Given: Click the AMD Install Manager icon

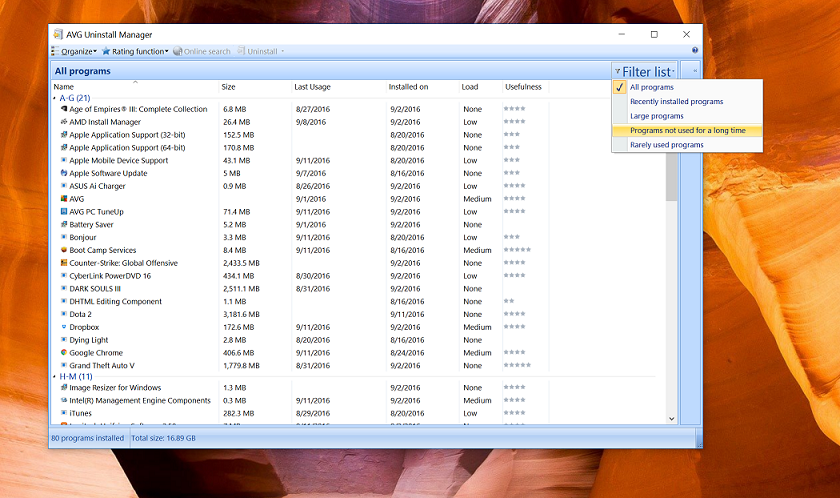Looking at the screenshot, I should 64,122.
